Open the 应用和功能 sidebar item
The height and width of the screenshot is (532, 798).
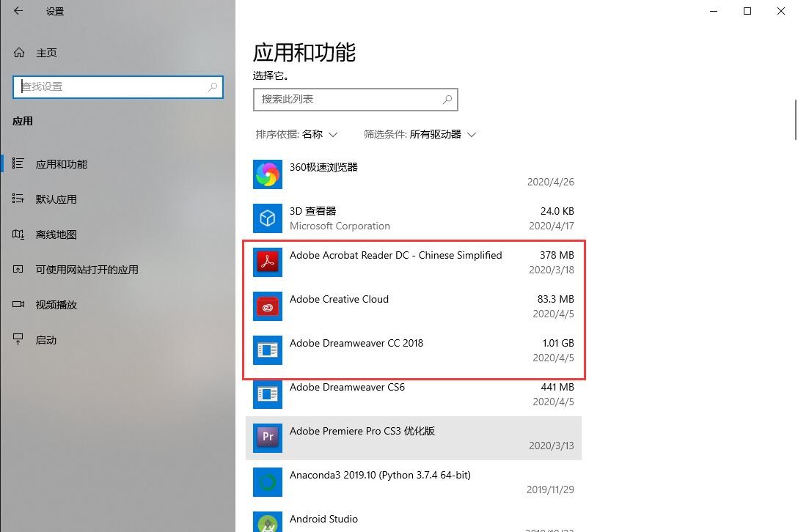pos(118,163)
